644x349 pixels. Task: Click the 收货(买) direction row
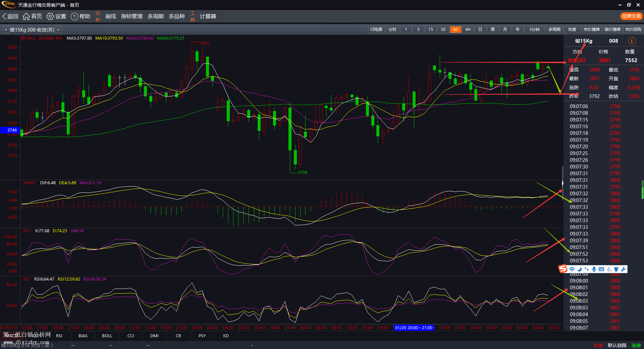pos(603,60)
